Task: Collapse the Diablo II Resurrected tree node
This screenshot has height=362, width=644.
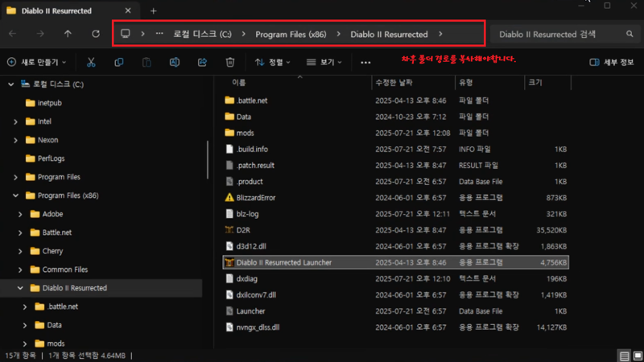Action: click(20, 288)
